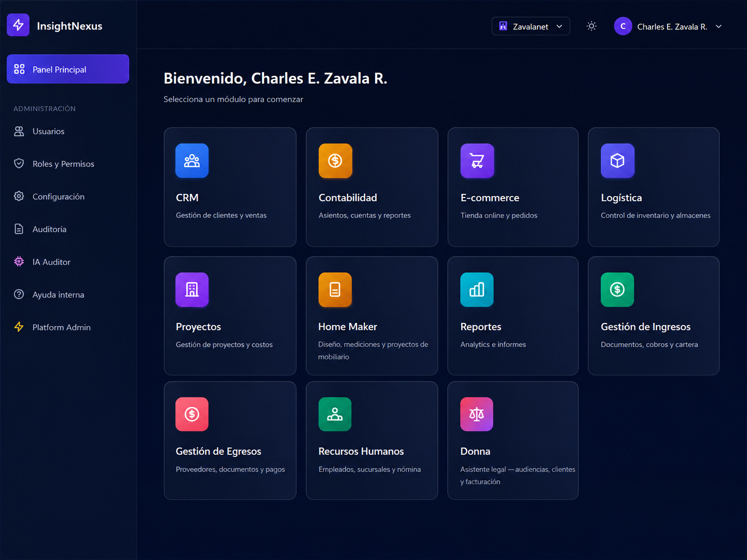This screenshot has width=747, height=560.
Task: Open the E-commerce shopping cart icon
Action: tap(477, 161)
